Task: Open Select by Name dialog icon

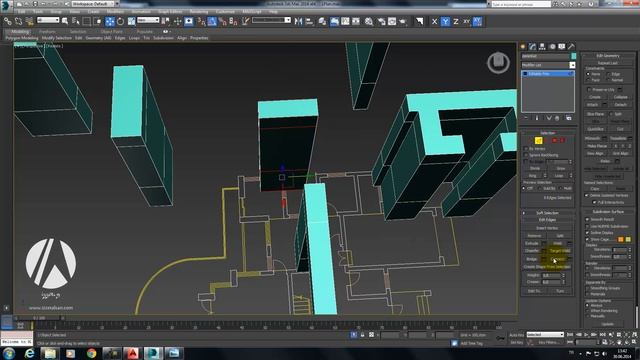Action: [x=76, y=21]
